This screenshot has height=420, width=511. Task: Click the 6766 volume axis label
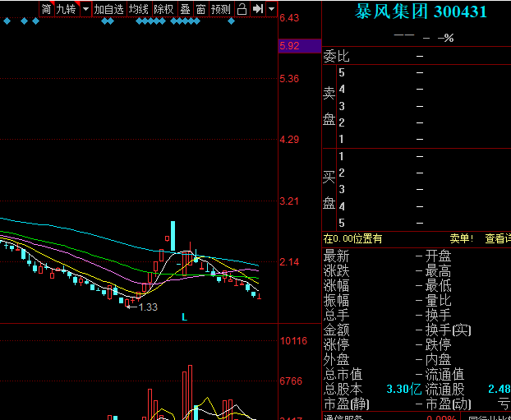coord(291,381)
